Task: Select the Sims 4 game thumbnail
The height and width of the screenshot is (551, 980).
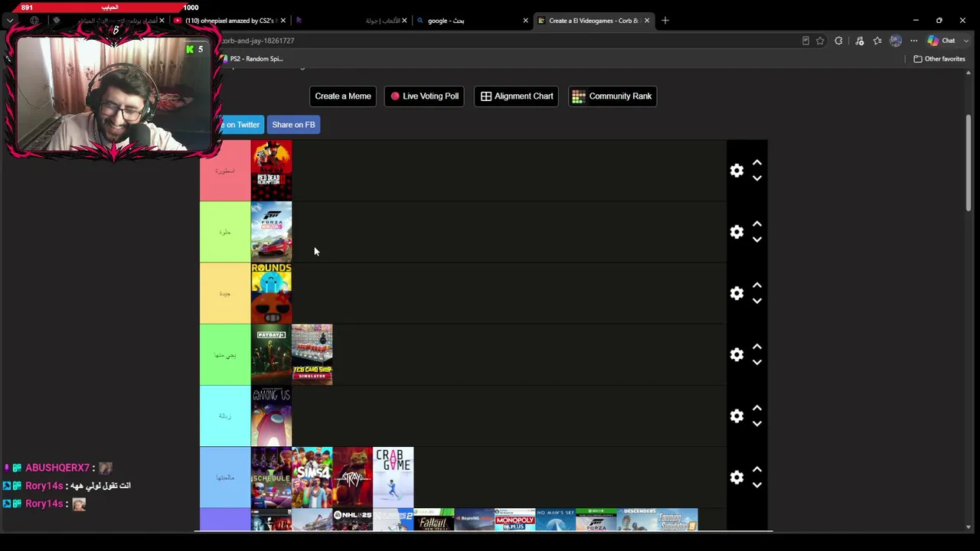Action: [312, 477]
